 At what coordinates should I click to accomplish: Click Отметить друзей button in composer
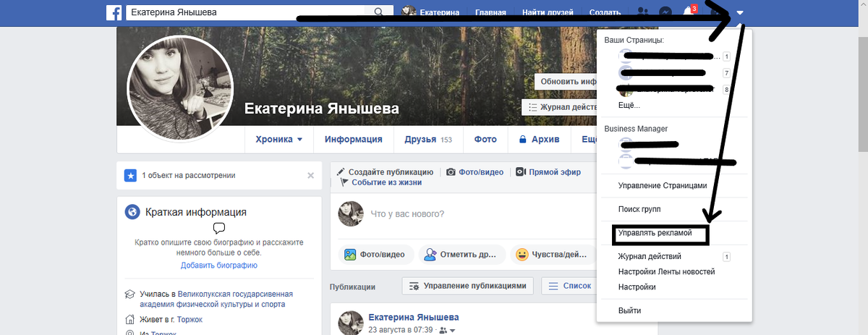(x=461, y=255)
